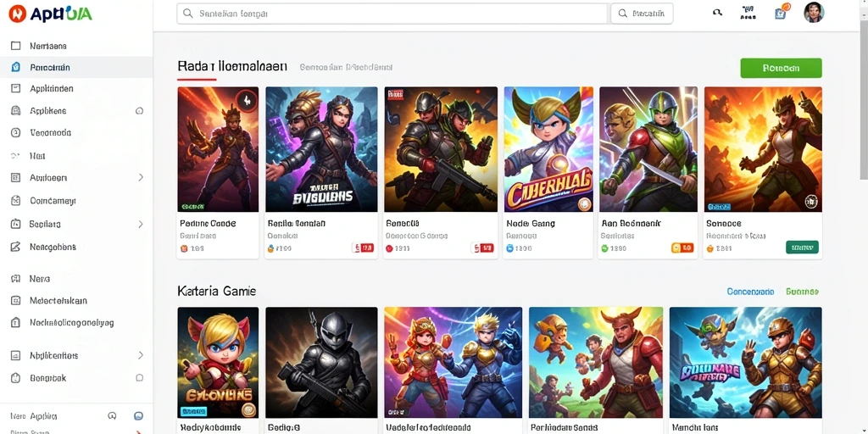Open the 'Venomoda' sidebar item

(x=76, y=133)
